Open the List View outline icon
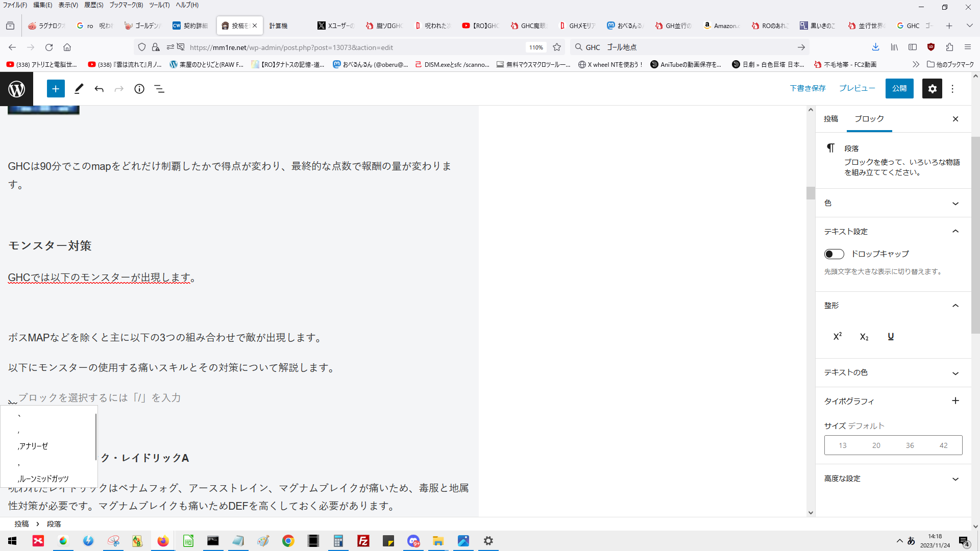The width and height of the screenshot is (980, 551). coord(159,89)
